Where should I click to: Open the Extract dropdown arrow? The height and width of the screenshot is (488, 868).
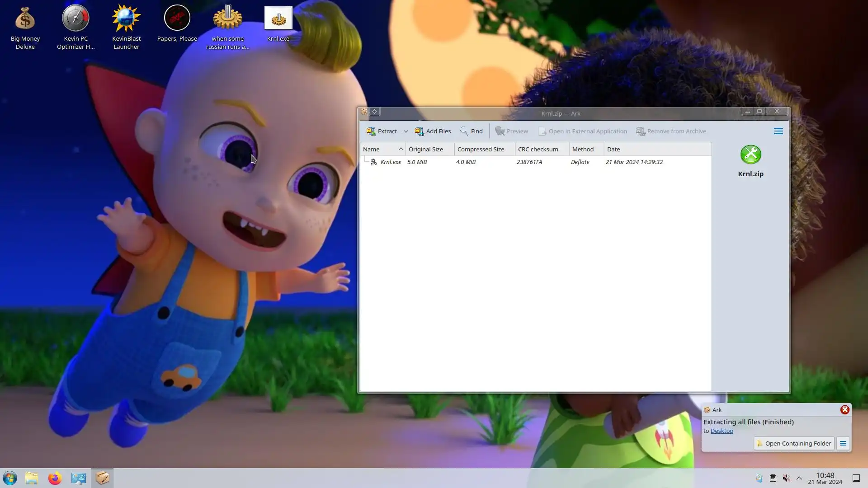[x=406, y=131]
